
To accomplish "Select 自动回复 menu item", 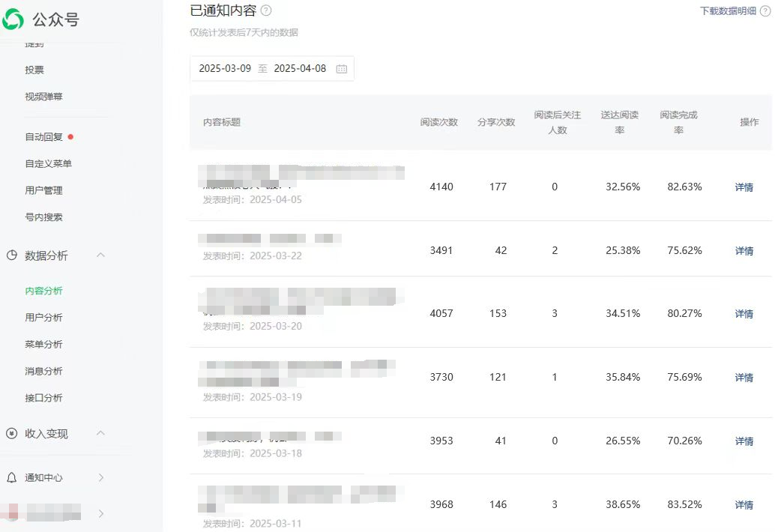I will coord(43,137).
